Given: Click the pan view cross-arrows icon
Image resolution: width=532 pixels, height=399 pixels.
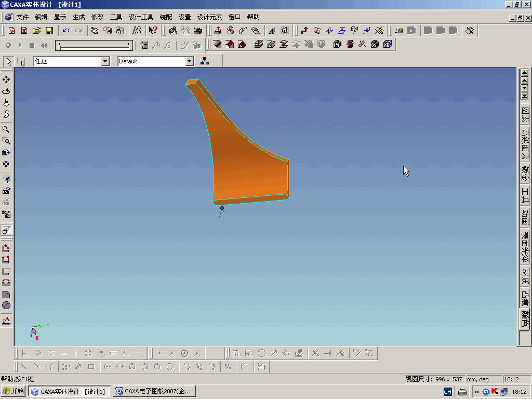Looking at the screenshot, I should coord(6,79).
